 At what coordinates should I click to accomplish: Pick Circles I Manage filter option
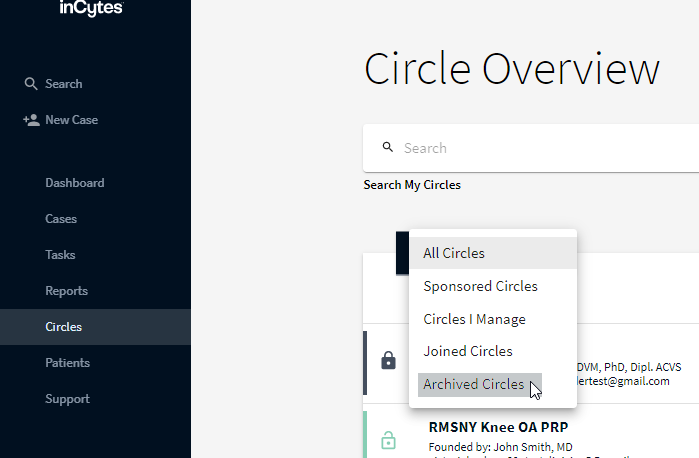pos(474,319)
